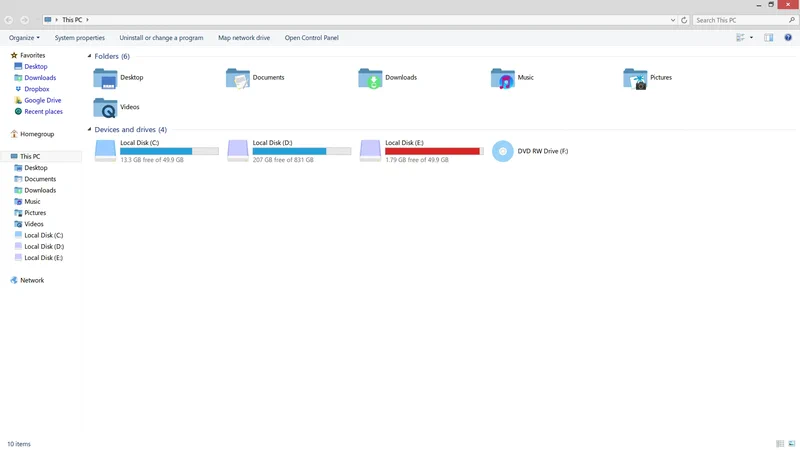Screen dimensions: 800x450
Task: Open Dropbox from Favorites
Action: click(x=37, y=89)
